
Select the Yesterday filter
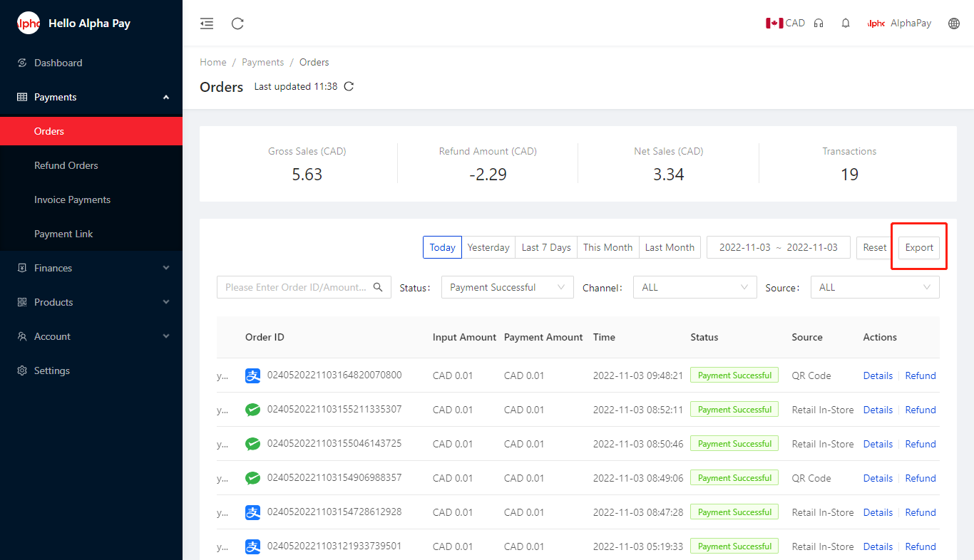point(488,247)
